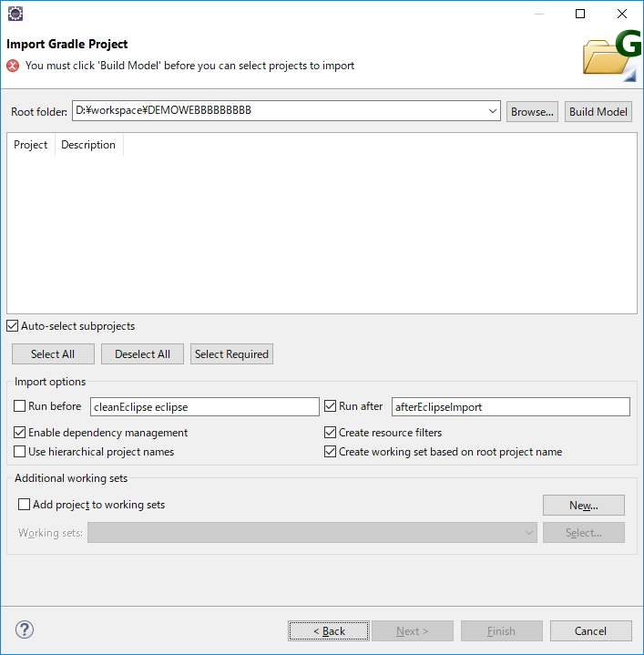This screenshot has width=644, height=655.
Task: Maximize the dialog window
Action: pos(580,14)
